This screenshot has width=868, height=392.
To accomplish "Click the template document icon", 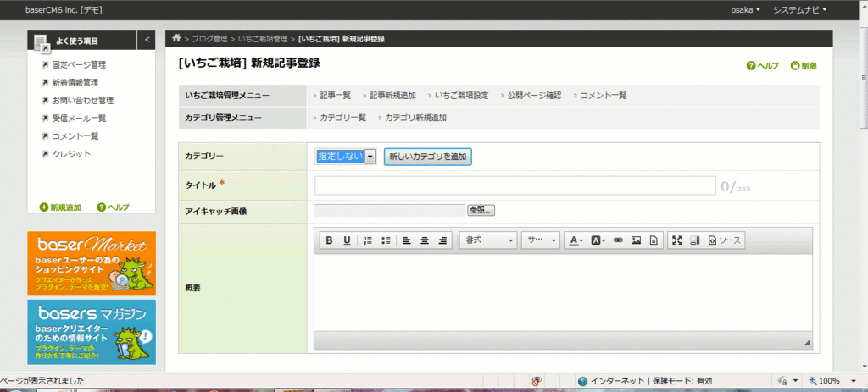I will click(654, 240).
